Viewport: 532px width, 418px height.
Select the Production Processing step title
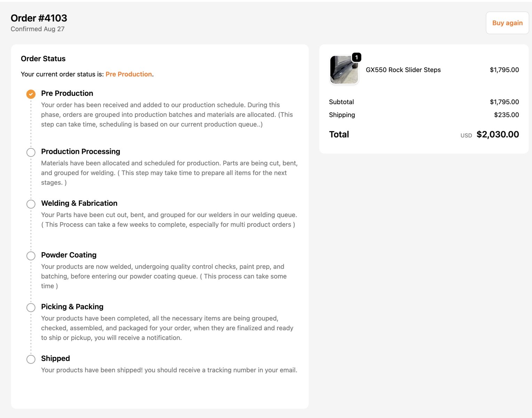(x=80, y=152)
